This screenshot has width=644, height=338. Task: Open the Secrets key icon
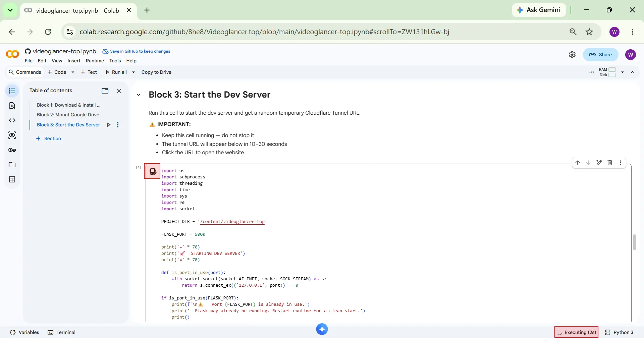coord(12,150)
